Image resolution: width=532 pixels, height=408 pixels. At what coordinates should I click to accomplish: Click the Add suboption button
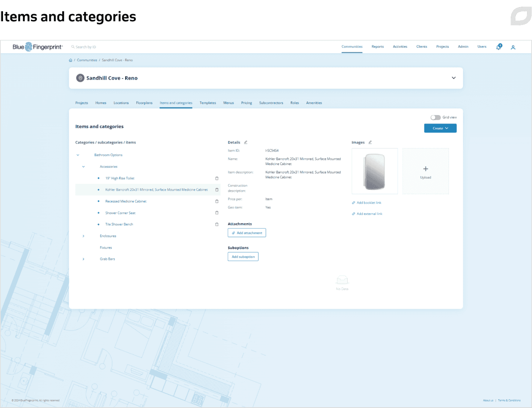click(x=243, y=257)
